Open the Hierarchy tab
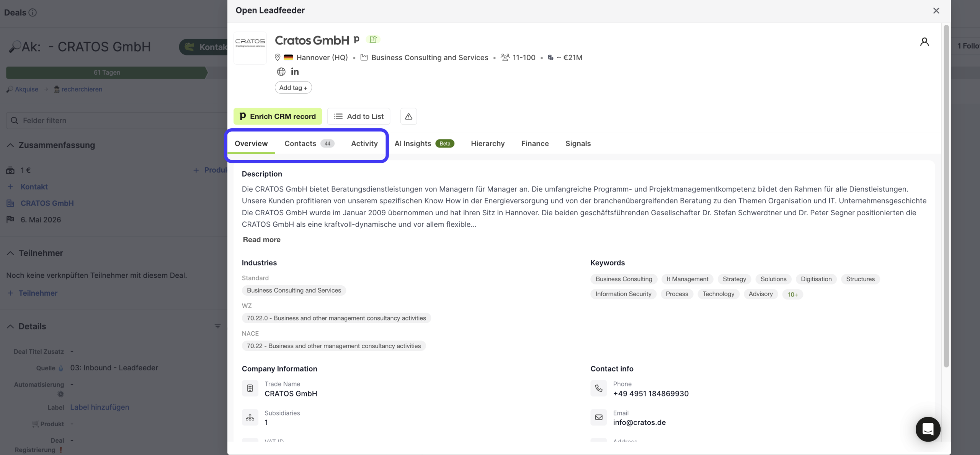 488,144
